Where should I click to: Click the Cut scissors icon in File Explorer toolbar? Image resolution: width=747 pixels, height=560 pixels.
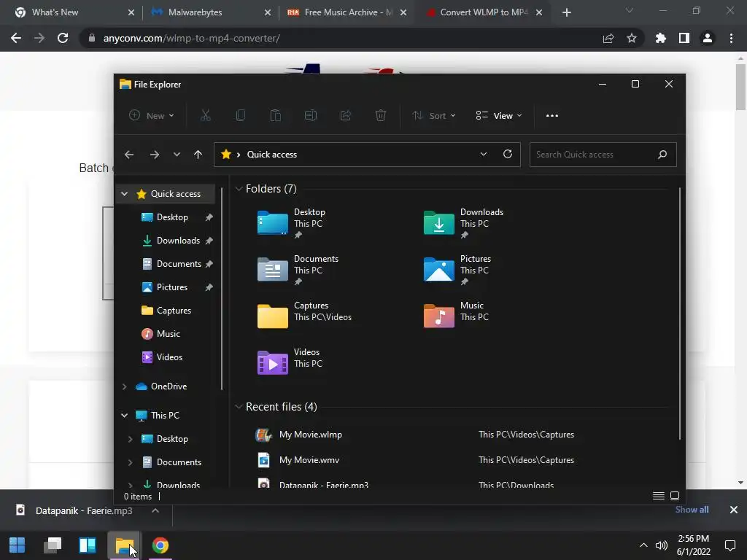coord(205,116)
